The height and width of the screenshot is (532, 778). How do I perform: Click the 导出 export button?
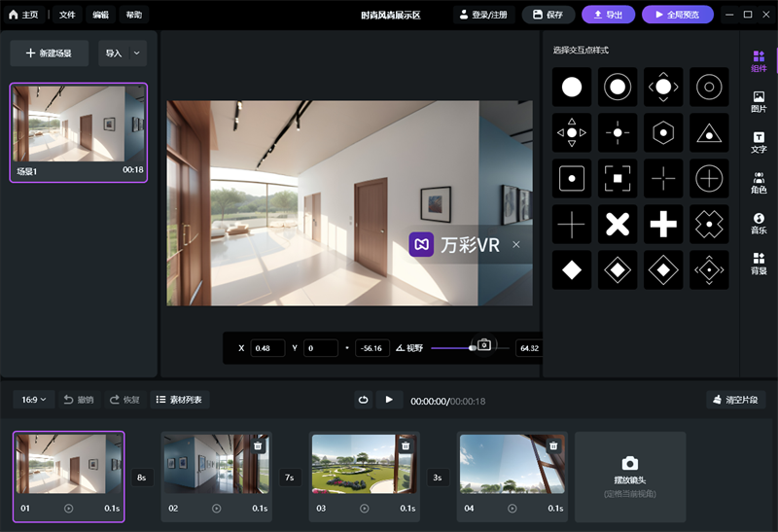point(608,15)
